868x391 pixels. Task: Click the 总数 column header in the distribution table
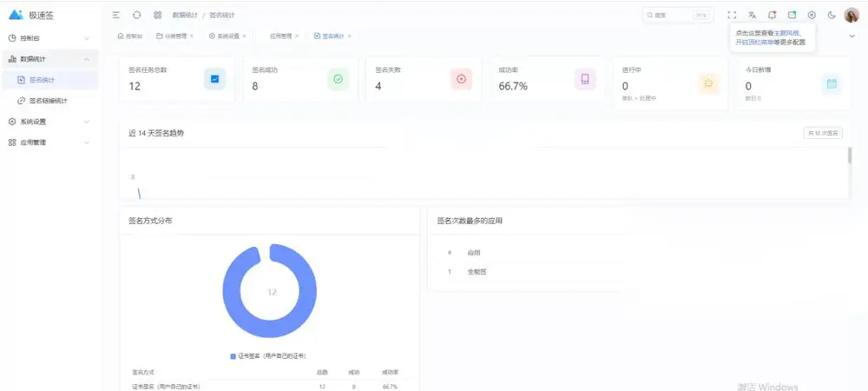pos(322,372)
